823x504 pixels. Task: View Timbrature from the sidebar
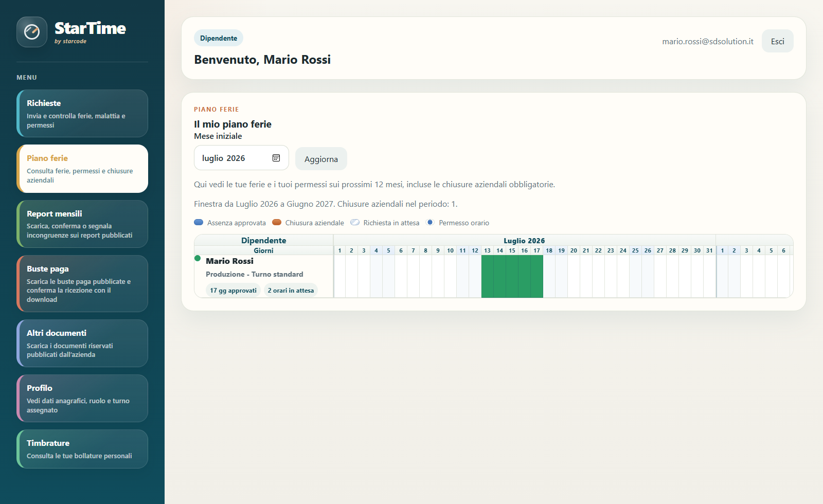[x=82, y=449]
